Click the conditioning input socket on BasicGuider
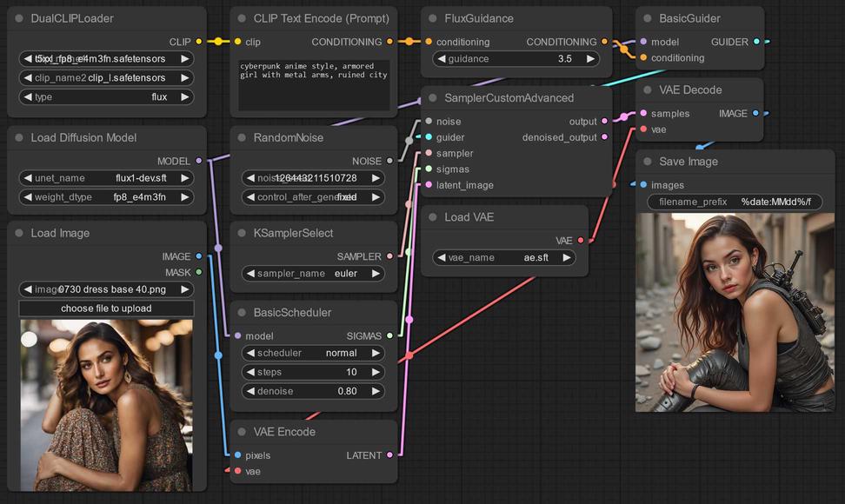 tap(643, 57)
